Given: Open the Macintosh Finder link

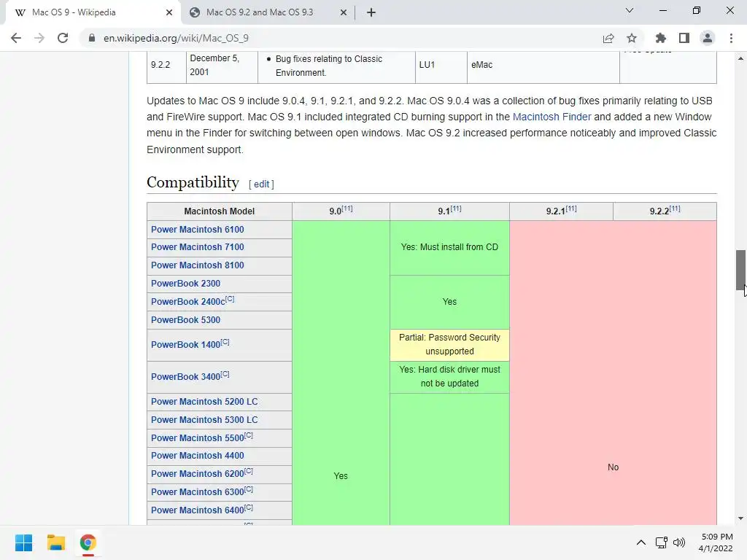Looking at the screenshot, I should [551, 117].
